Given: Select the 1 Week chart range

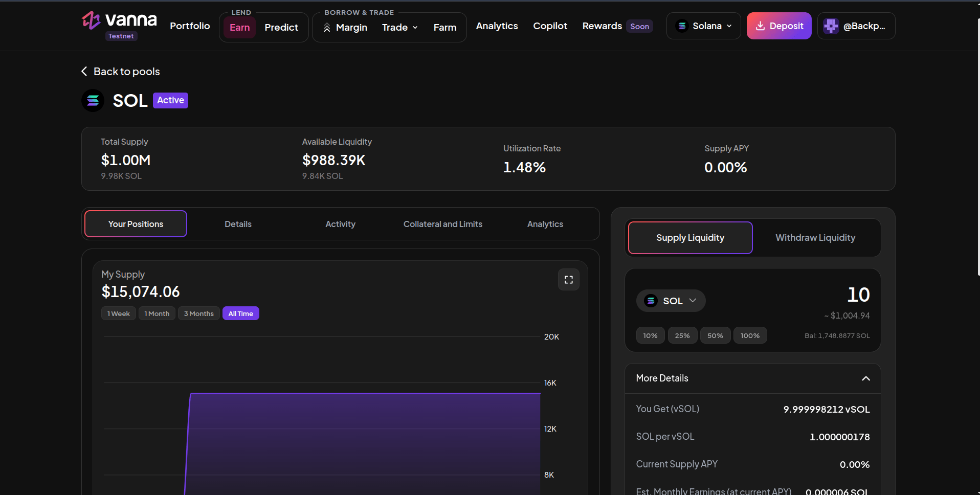Looking at the screenshot, I should point(119,313).
